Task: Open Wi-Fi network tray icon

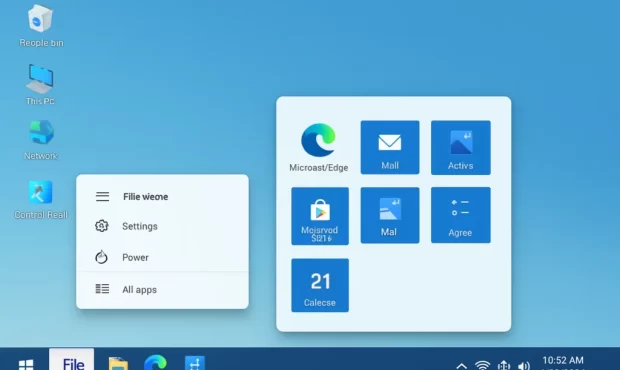Action: [x=482, y=365]
